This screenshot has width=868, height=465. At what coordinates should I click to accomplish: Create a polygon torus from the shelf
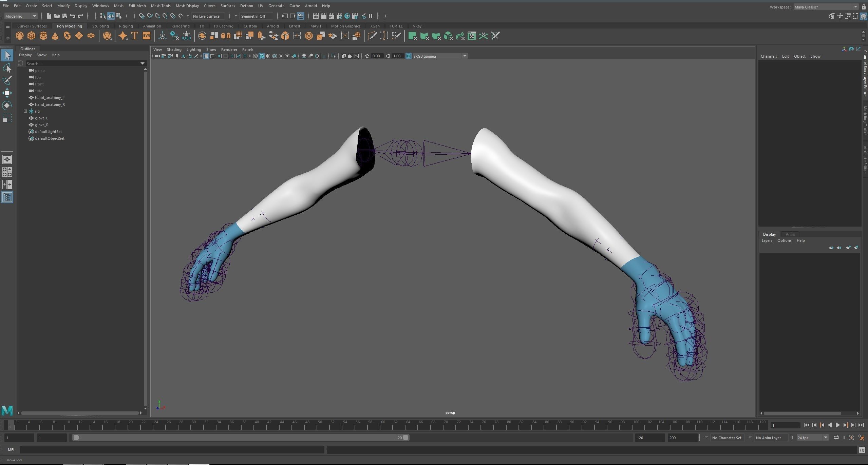point(67,36)
